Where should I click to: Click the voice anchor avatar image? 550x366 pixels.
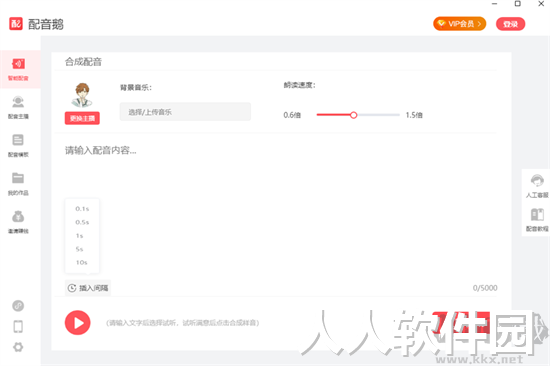click(x=82, y=95)
